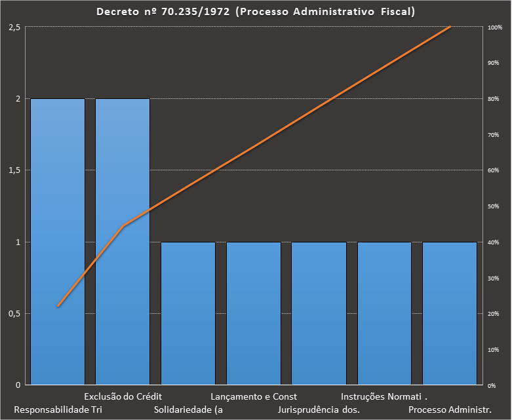Select the '50%' label on secondary axis
The height and width of the screenshot is (420, 512).
[493, 206]
